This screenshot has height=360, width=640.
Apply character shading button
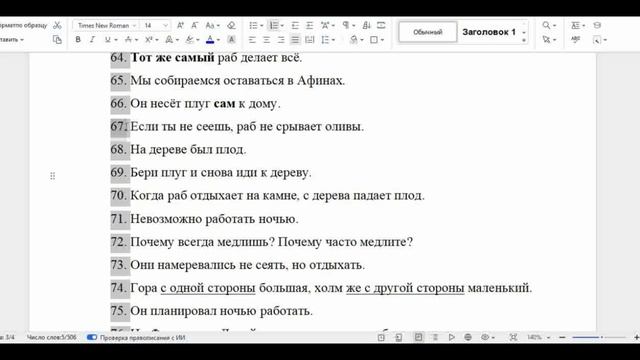[x=231, y=40]
